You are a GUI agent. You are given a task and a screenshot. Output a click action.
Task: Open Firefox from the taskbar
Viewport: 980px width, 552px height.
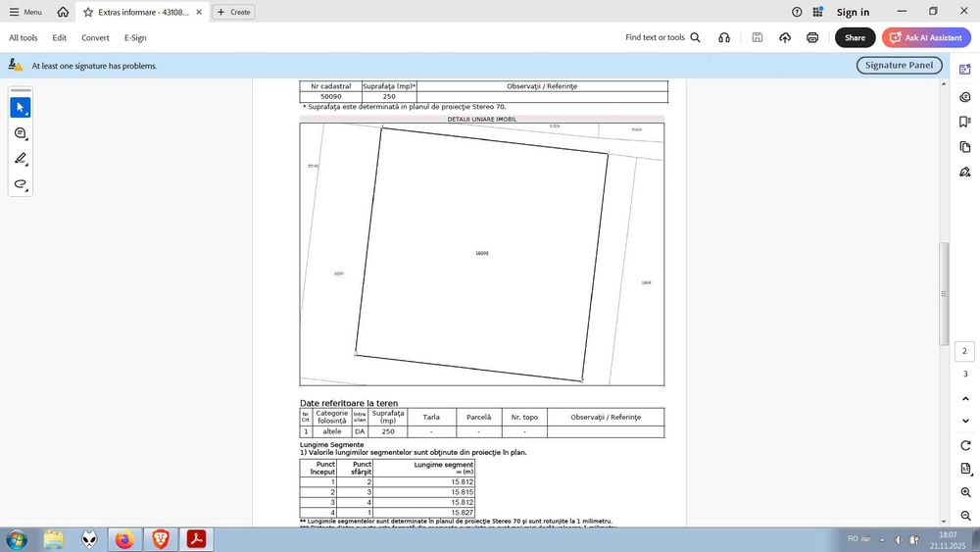click(x=125, y=539)
